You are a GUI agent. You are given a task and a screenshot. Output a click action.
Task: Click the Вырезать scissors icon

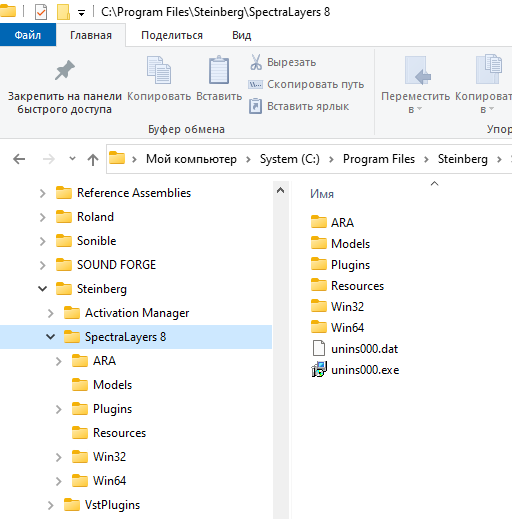[256, 62]
